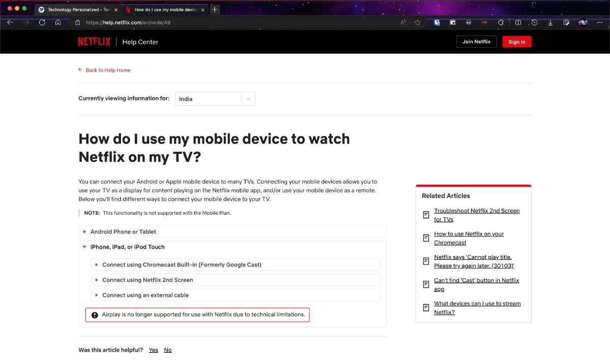Select the 'How do I use my mobile device' tab
Image resolution: width=610 pixels, height=364 pixels.
coord(165,10)
